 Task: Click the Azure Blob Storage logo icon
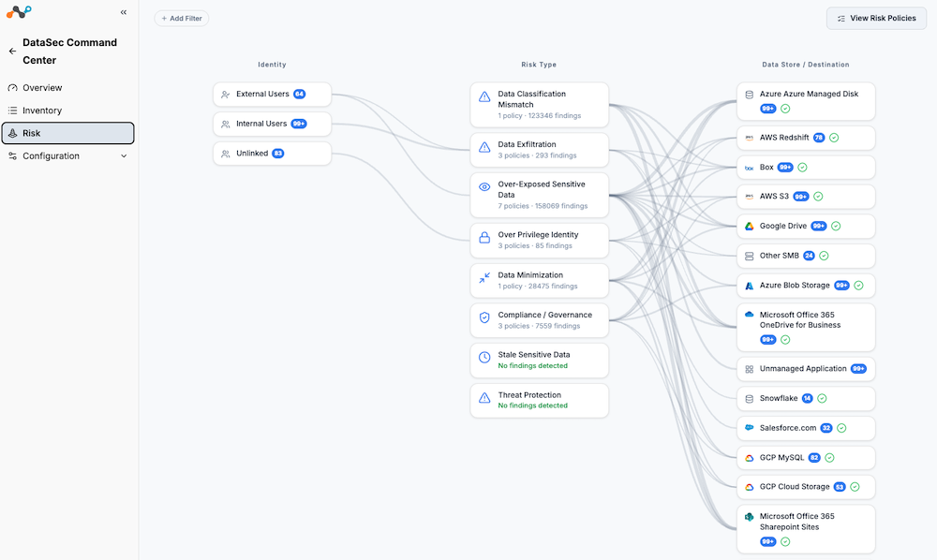click(x=749, y=286)
